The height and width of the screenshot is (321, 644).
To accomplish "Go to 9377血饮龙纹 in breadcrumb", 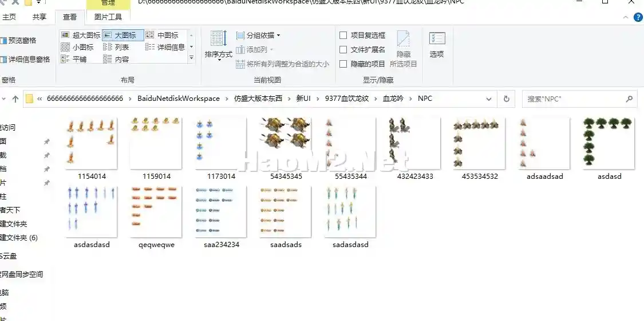I will pyautogui.click(x=347, y=99).
